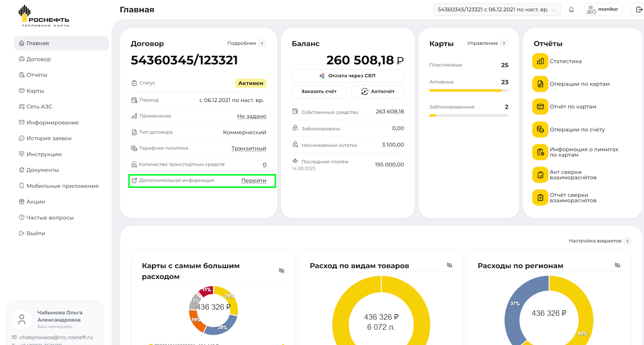Hide the Расходы по регионам widget
The width and height of the screenshot is (644, 345).
pyautogui.click(x=617, y=266)
